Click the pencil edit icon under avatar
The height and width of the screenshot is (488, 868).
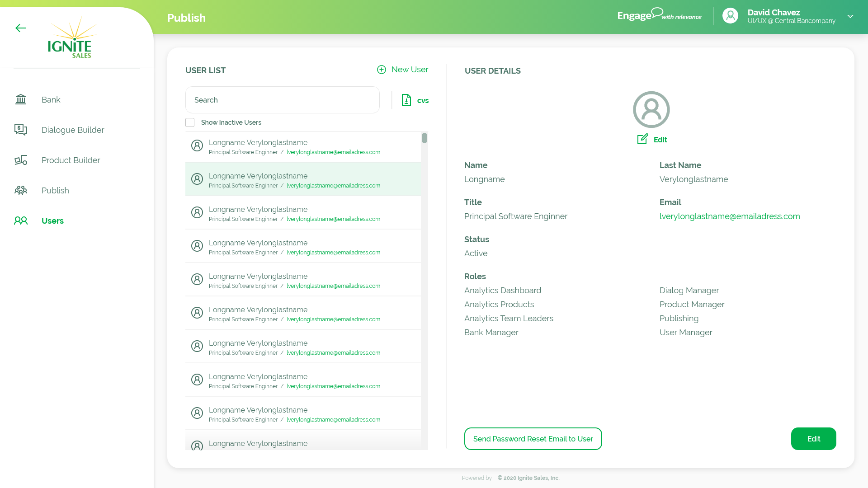[642, 139]
